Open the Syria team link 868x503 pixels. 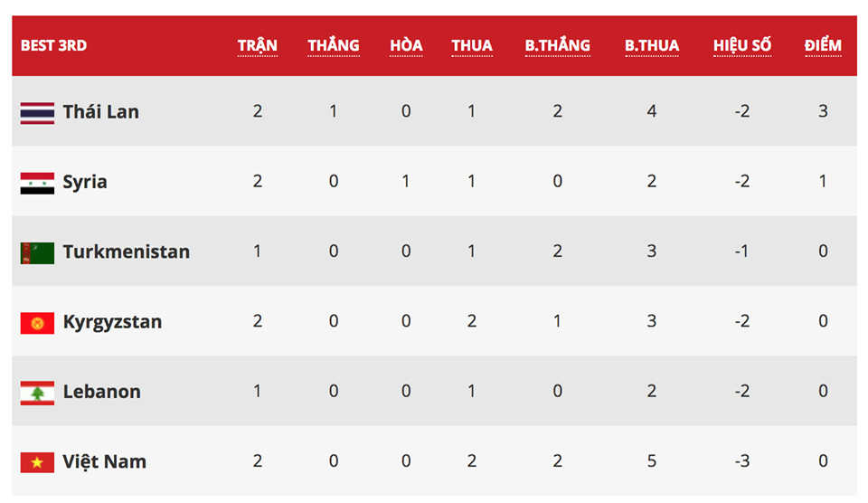tap(85, 182)
